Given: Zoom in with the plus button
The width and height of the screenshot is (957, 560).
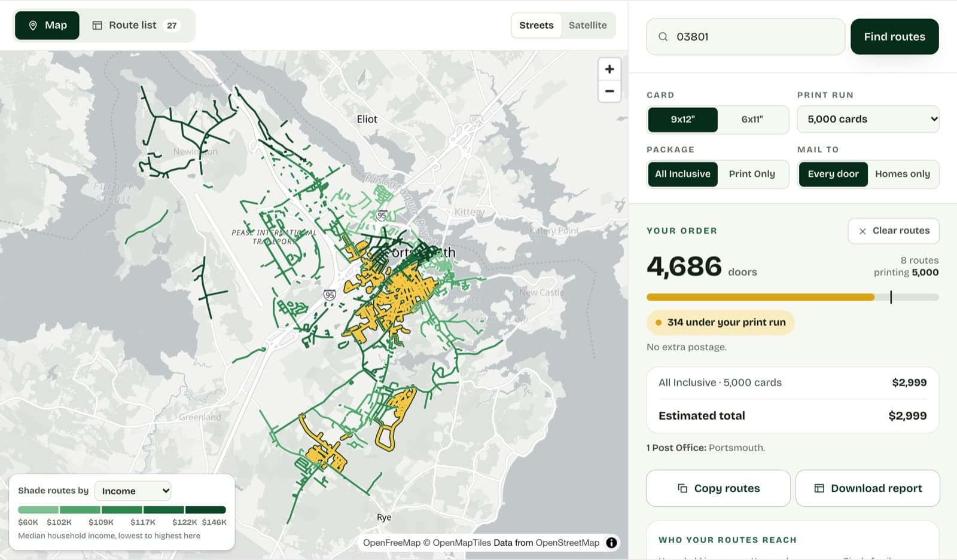Looking at the screenshot, I should [x=609, y=69].
